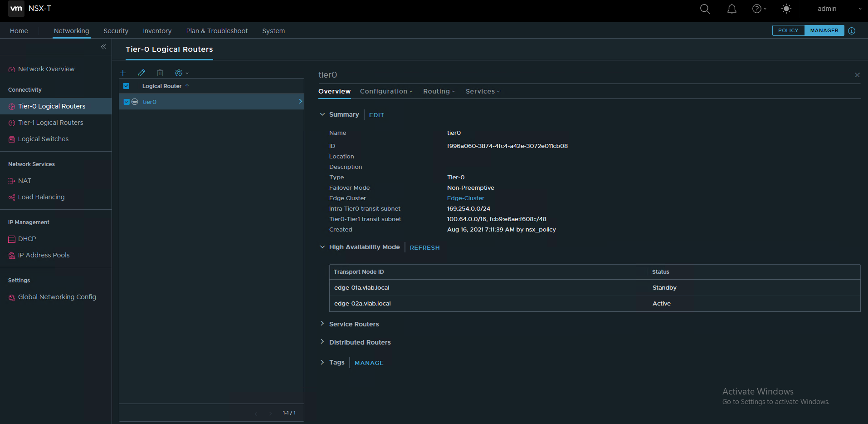Select Tier-1 Logical Routers in sidebar
This screenshot has width=868, height=424.
click(x=50, y=123)
